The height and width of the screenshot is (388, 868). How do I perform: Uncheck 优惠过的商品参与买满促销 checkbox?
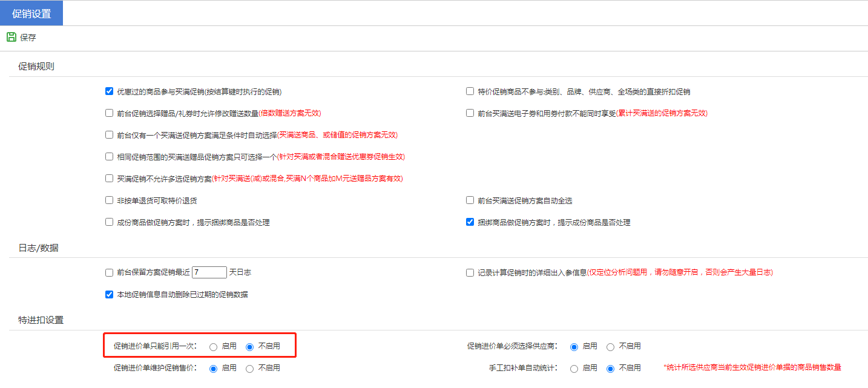[110, 92]
